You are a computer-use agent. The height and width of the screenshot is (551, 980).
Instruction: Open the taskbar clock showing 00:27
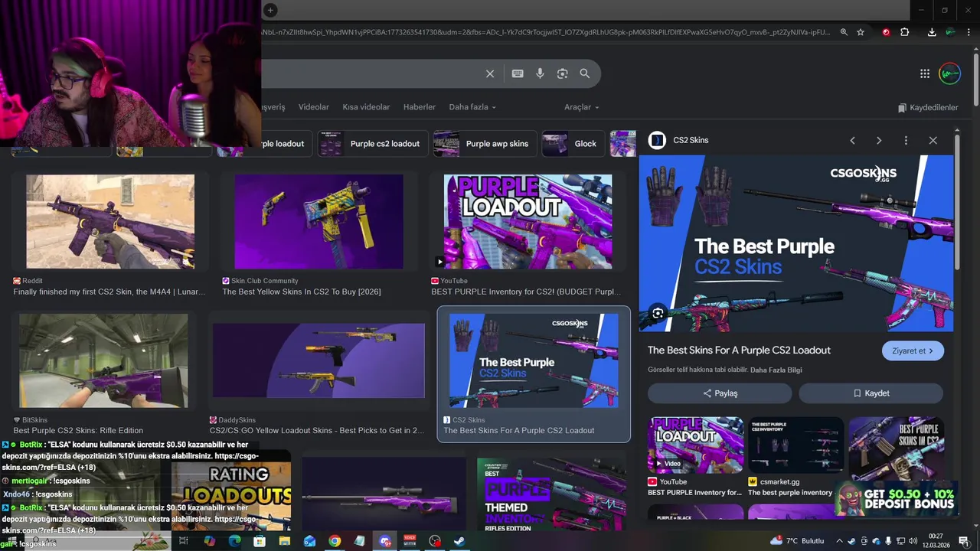936,541
